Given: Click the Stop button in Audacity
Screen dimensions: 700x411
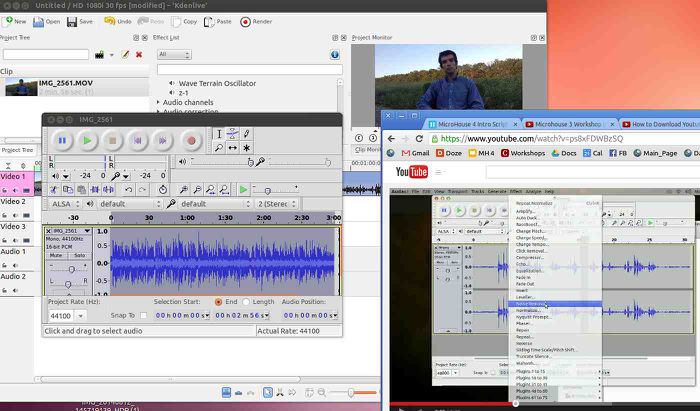Looking at the screenshot, I should tap(112, 141).
